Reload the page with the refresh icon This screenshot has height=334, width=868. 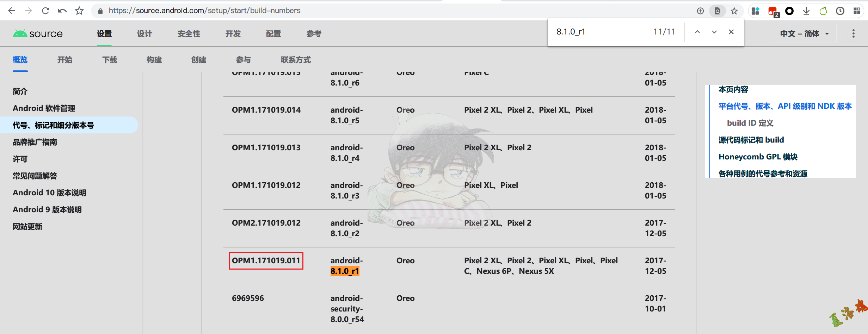click(x=45, y=11)
